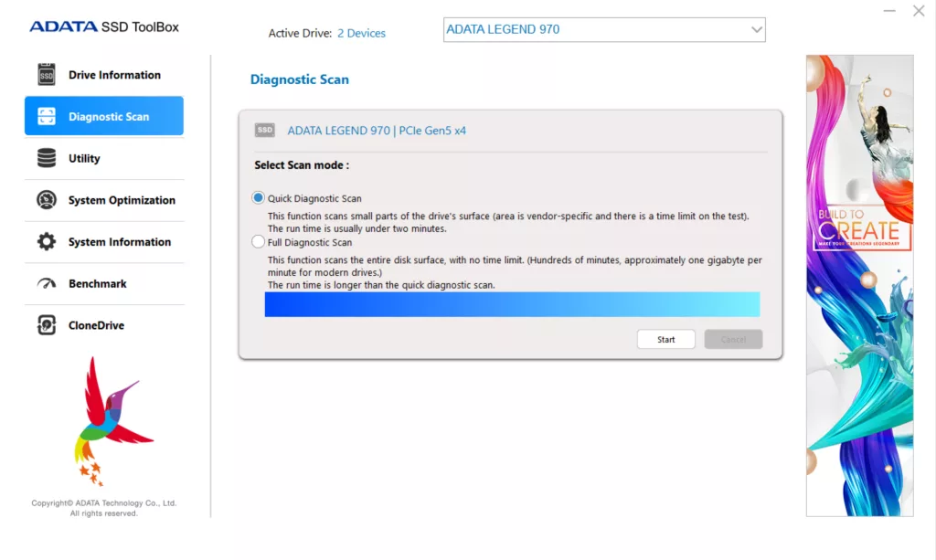
Task: Switch to the Diagnostic Scan section
Action: point(104,116)
